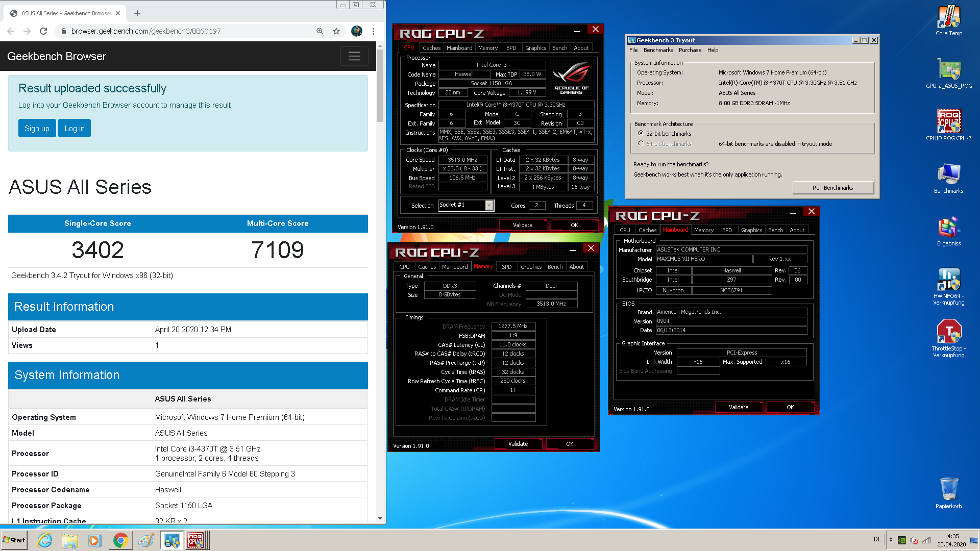
Task: Click Run Benchmarks button
Action: tap(832, 188)
